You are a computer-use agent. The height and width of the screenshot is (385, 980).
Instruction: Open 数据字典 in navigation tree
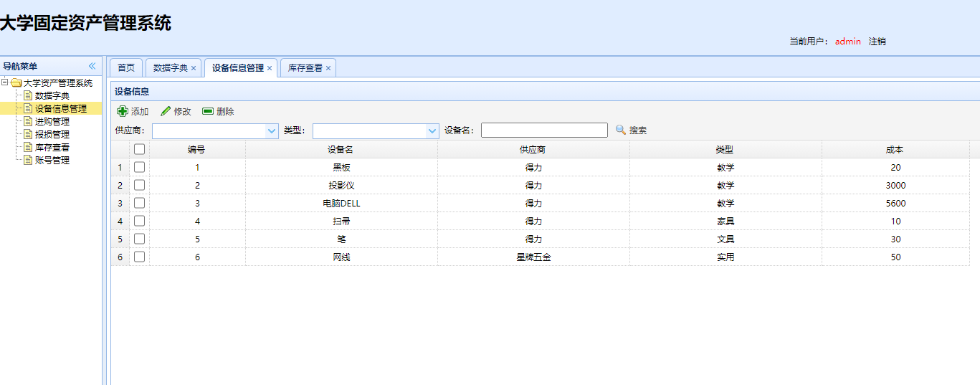(x=52, y=95)
